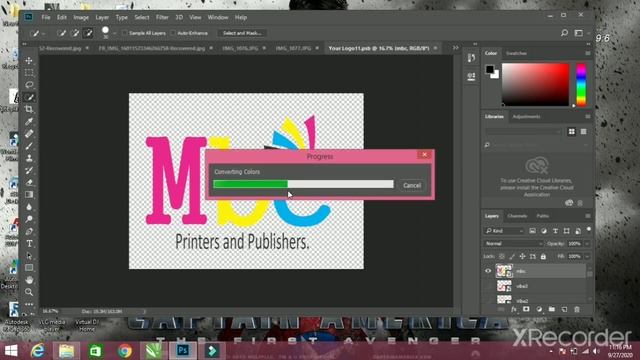The image size is (640, 360).
Task: Select the Path Selection tool
Action: tap(29, 256)
